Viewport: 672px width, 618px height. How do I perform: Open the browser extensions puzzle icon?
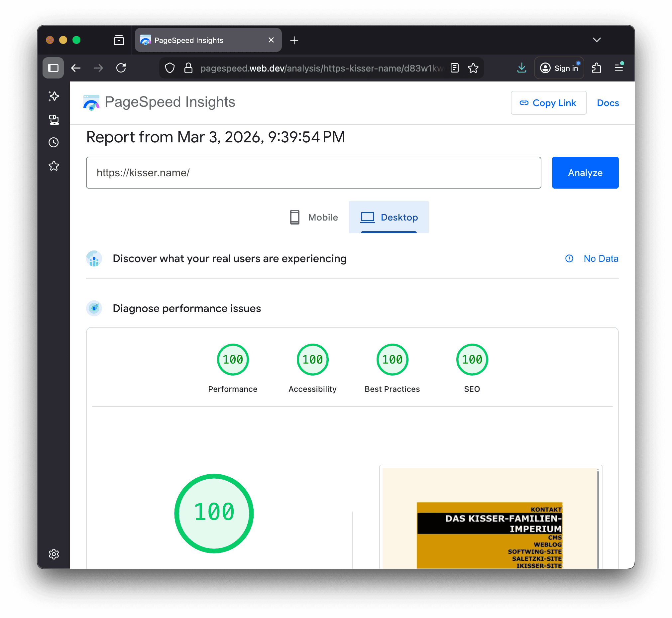pyautogui.click(x=597, y=68)
